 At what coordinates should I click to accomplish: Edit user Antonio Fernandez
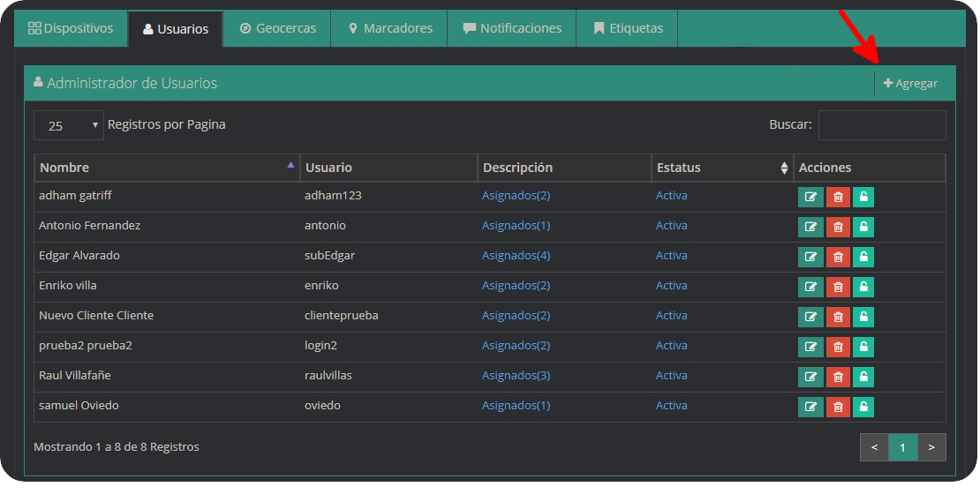[810, 227]
